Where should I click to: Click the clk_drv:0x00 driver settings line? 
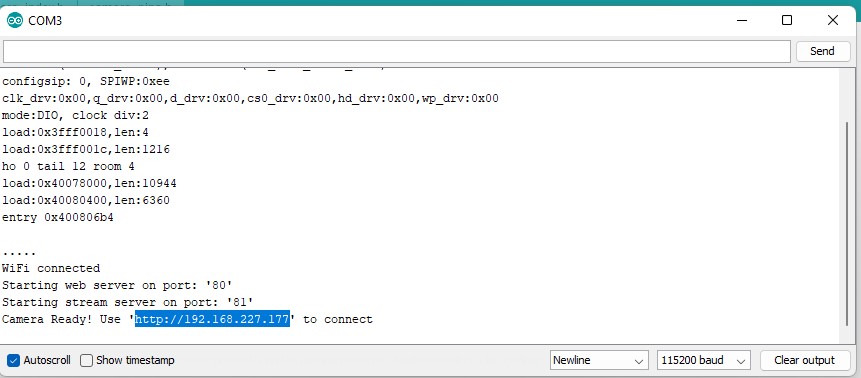tap(250, 98)
